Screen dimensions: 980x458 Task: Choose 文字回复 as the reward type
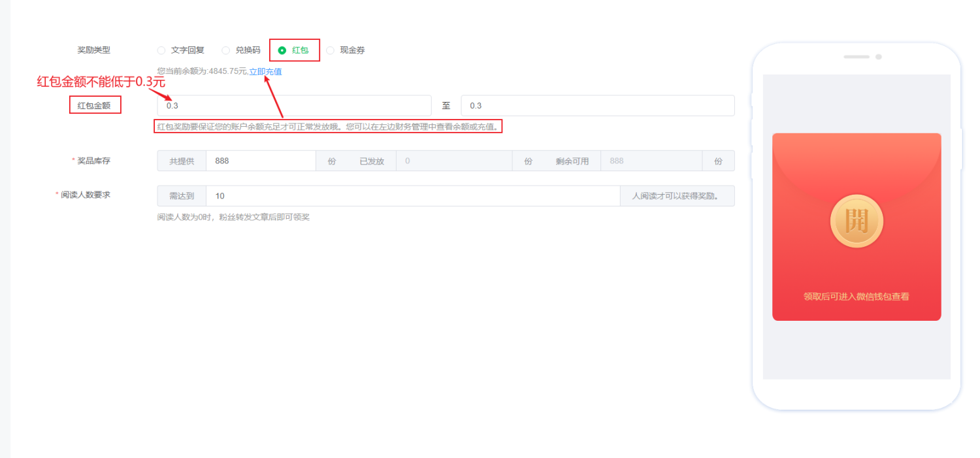click(161, 50)
